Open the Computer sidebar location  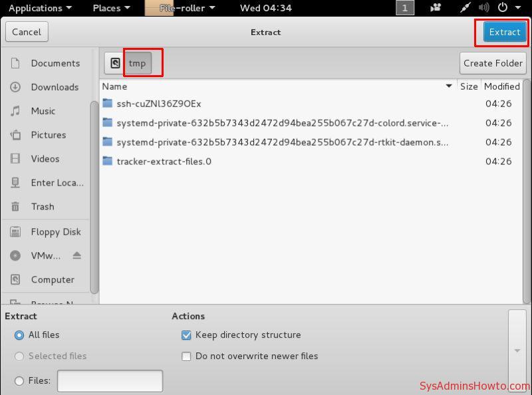click(x=46, y=279)
